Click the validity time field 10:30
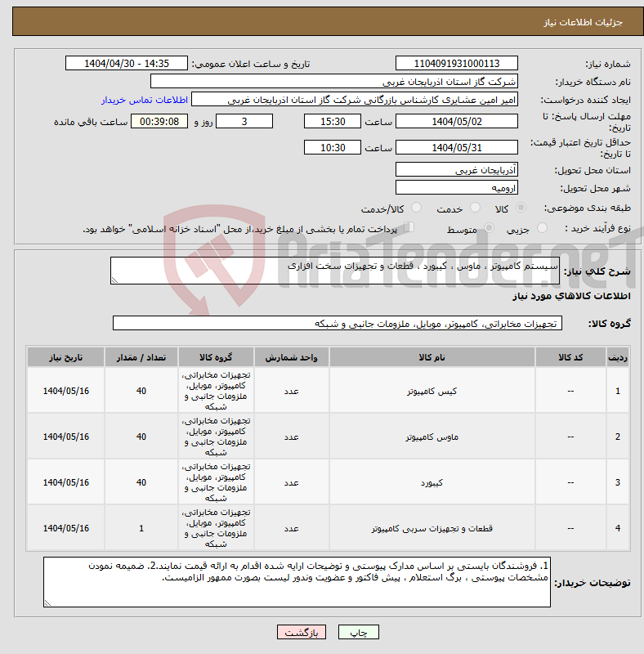This screenshot has width=644, height=654. (x=332, y=148)
